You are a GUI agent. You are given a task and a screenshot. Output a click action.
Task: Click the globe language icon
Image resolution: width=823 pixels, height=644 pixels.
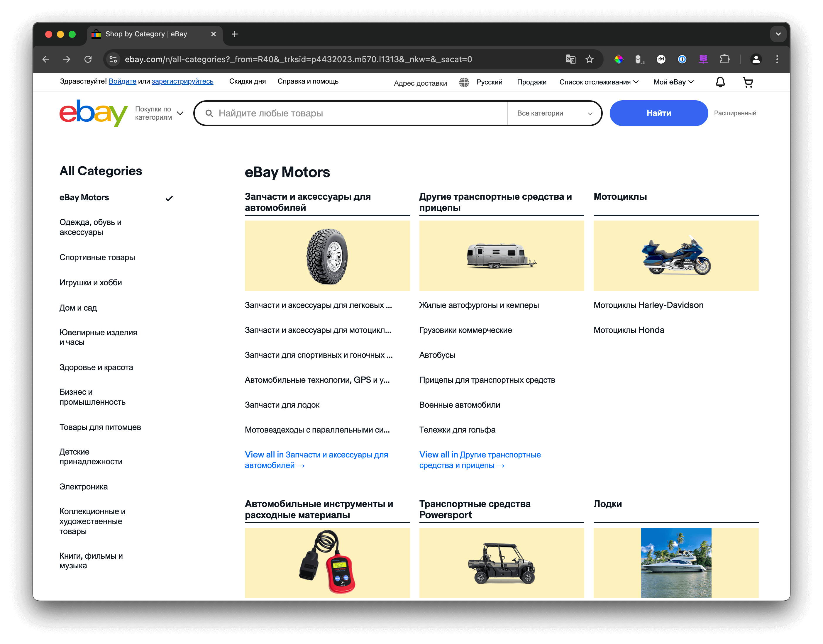(x=464, y=82)
